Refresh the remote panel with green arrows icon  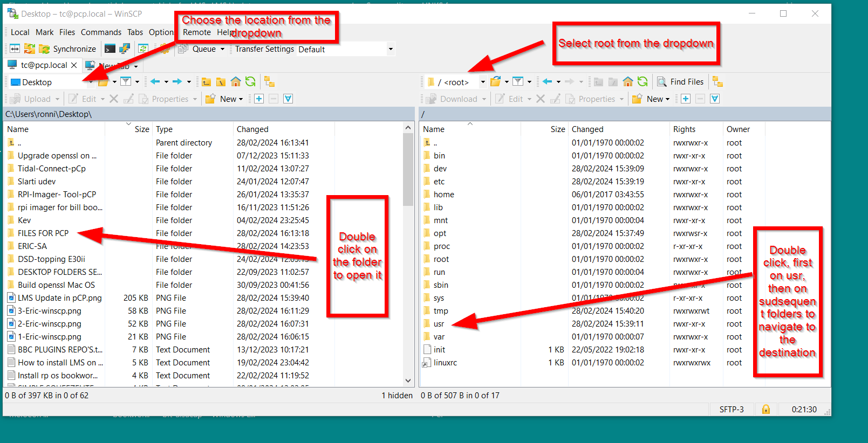pyautogui.click(x=643, y=82)
